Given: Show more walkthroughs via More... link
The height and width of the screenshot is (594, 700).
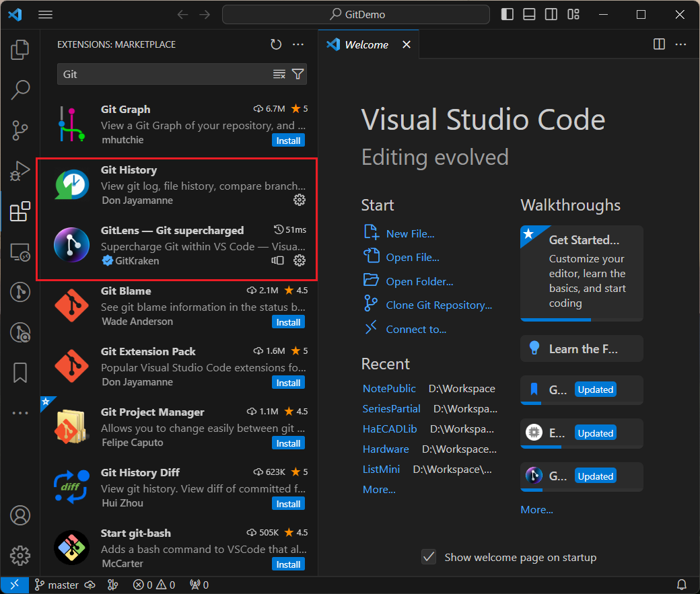Looking at the screenshot, I should 536,510.
